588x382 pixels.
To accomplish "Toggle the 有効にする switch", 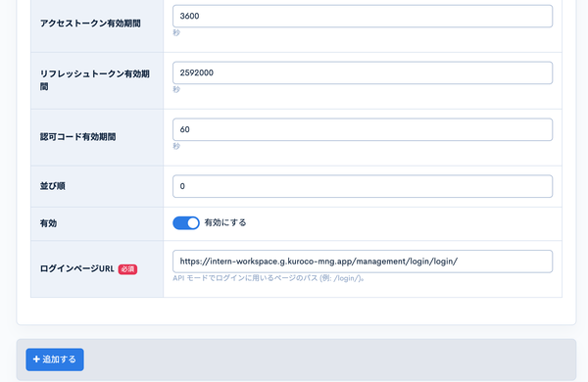I will click(x=186, y=223).
